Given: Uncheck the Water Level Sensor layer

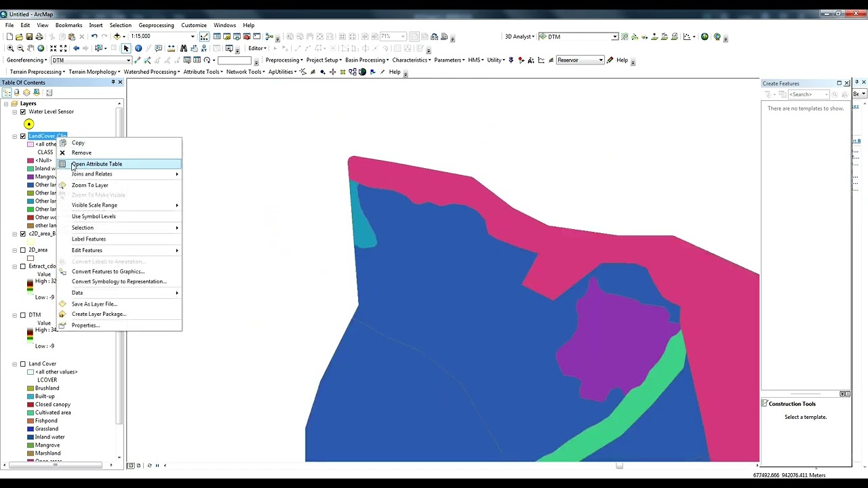Looking at the screenshot, I should coord(23,112).
